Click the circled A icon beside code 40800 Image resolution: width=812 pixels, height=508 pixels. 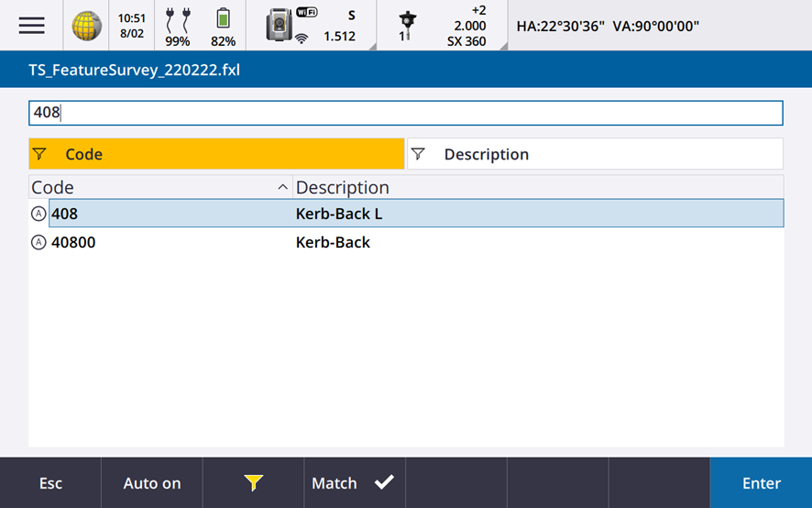(38, 243)
